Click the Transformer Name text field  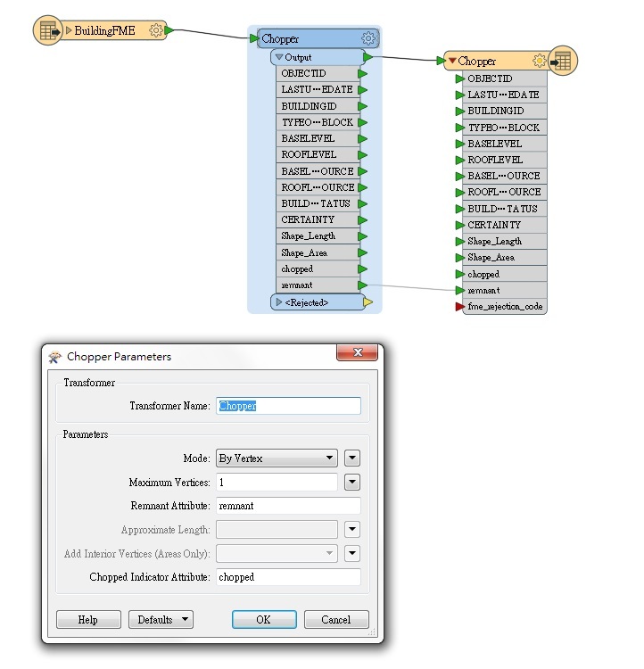[288, 406]
